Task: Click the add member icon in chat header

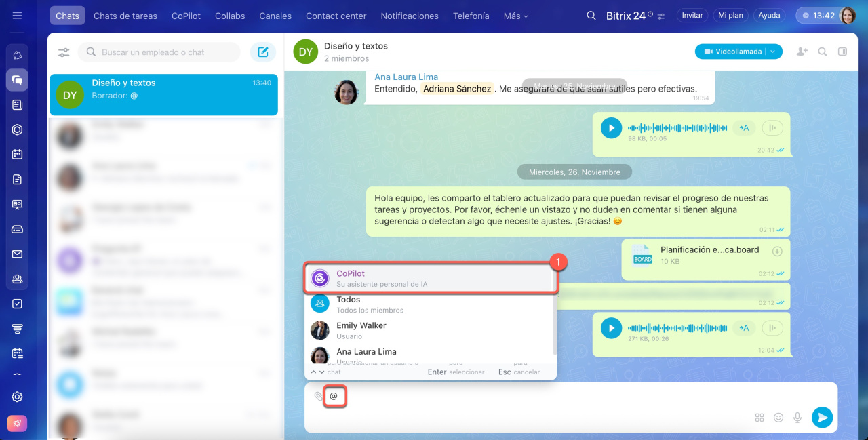Action: [802, 52]
